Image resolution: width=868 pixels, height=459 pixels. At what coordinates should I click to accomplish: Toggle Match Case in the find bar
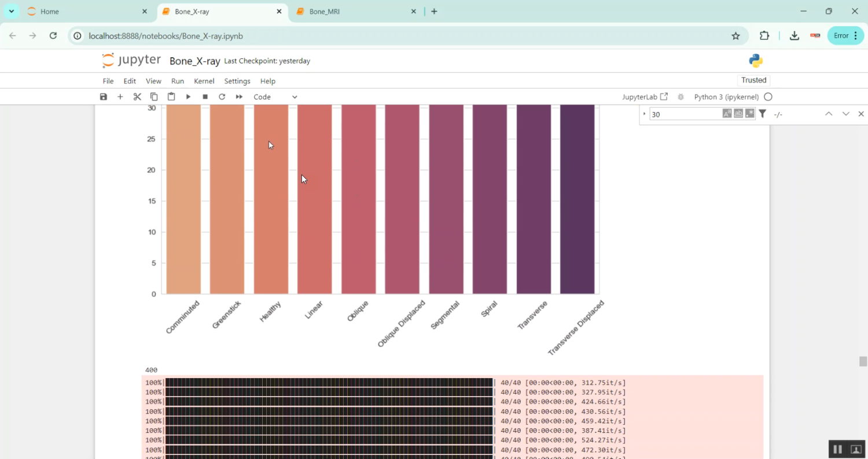click(727, 114)
